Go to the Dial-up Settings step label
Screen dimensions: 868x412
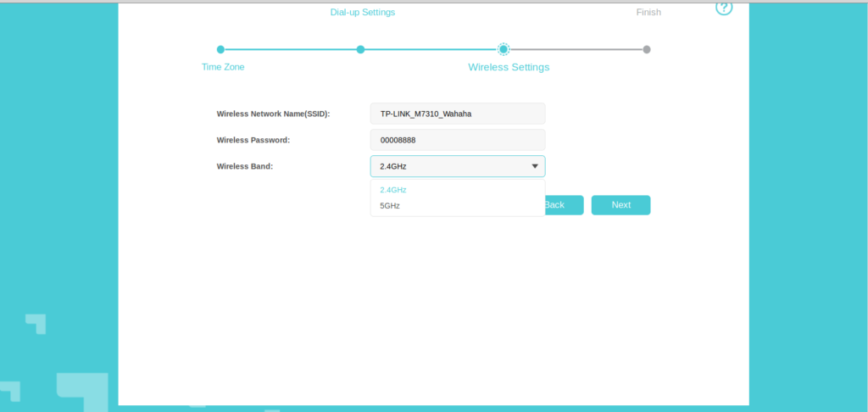pos(362,12)
